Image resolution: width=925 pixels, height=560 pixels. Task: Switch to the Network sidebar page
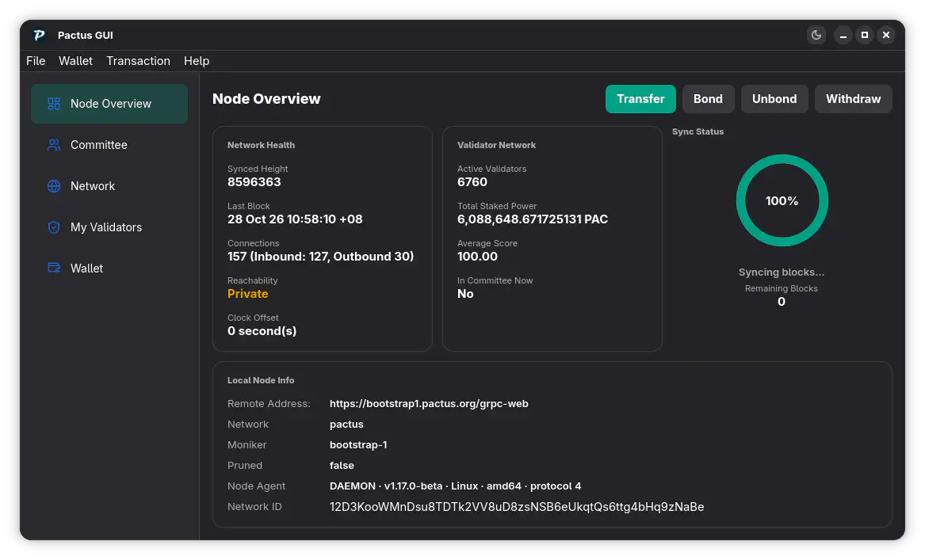coord(109,186)
